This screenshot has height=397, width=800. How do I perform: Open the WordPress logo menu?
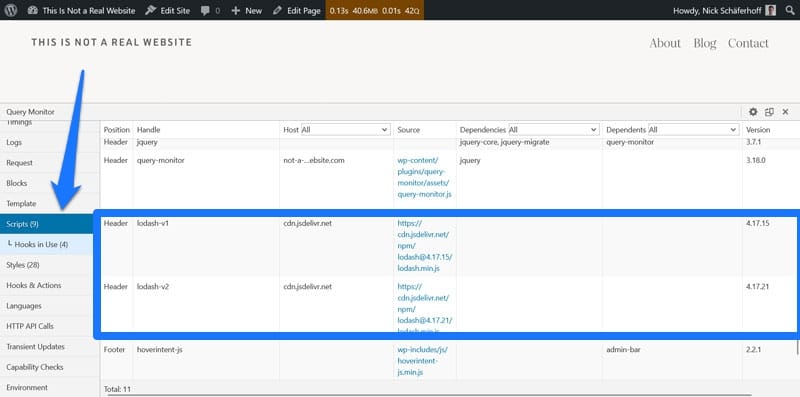click(11, 10)
